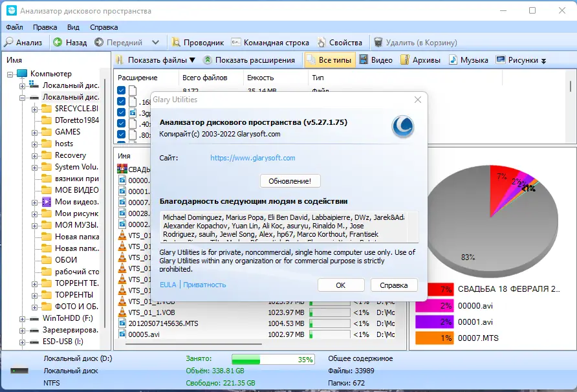577x392 pixels.
Task: Open toolbar overflow chevron after Рисунки
Action: [x=543, y=61]
